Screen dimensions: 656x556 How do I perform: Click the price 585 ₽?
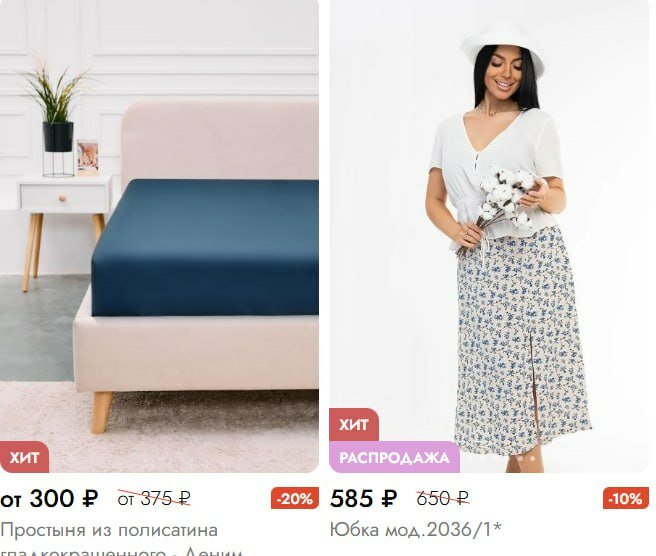coord(363,499)
